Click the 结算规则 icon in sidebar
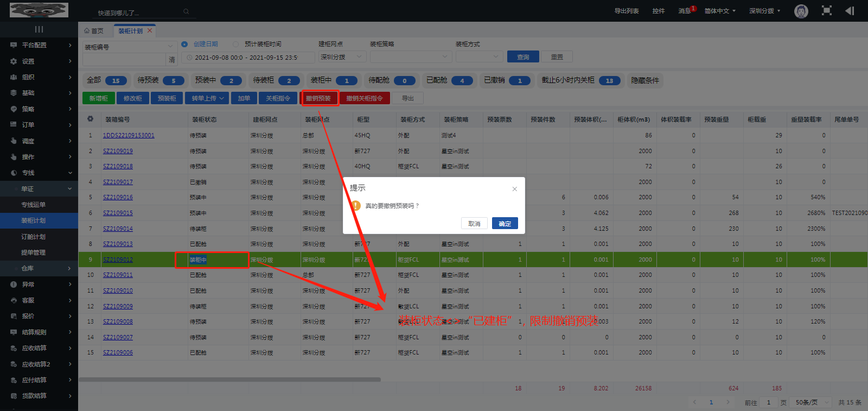868x411 pixels. coord(14,332)
